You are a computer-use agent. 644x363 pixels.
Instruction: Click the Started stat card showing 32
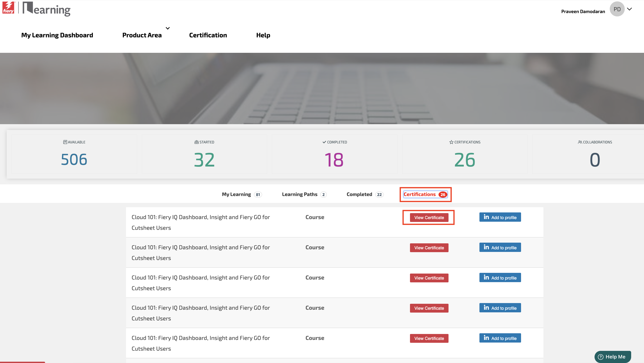coord(204,154)
